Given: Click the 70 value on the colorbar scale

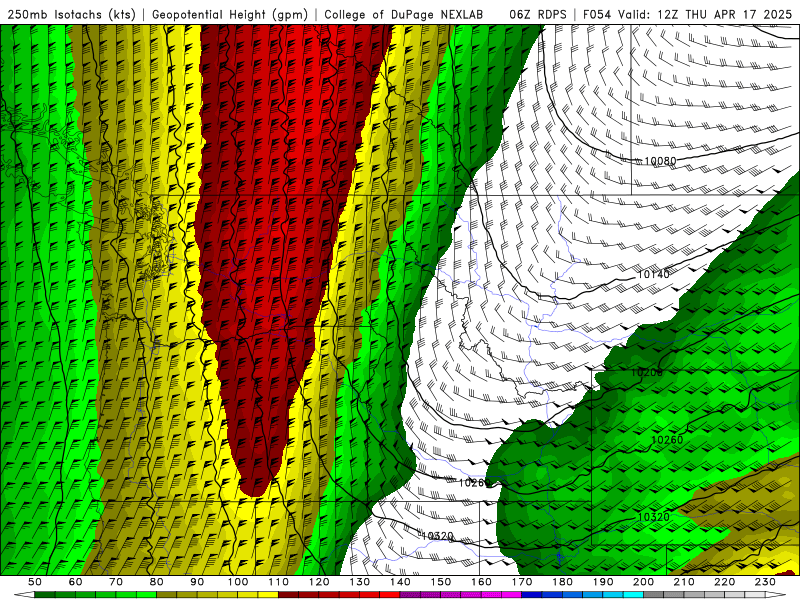Looking at the screenshot, I should pos(116,582).
